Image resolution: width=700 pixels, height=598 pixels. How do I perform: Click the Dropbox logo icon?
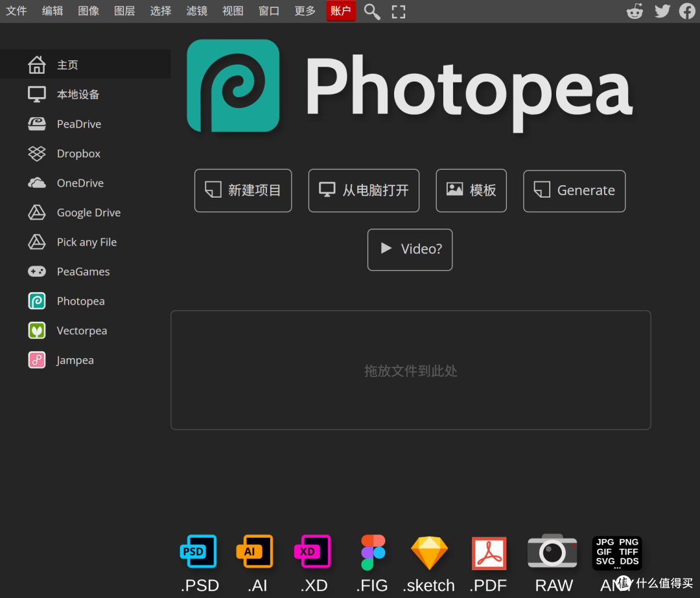(36, 153)
